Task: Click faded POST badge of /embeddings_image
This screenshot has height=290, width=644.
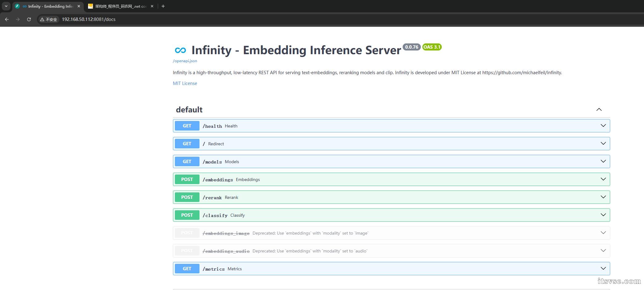Action: pyautogui.click(x=187, y=233)
